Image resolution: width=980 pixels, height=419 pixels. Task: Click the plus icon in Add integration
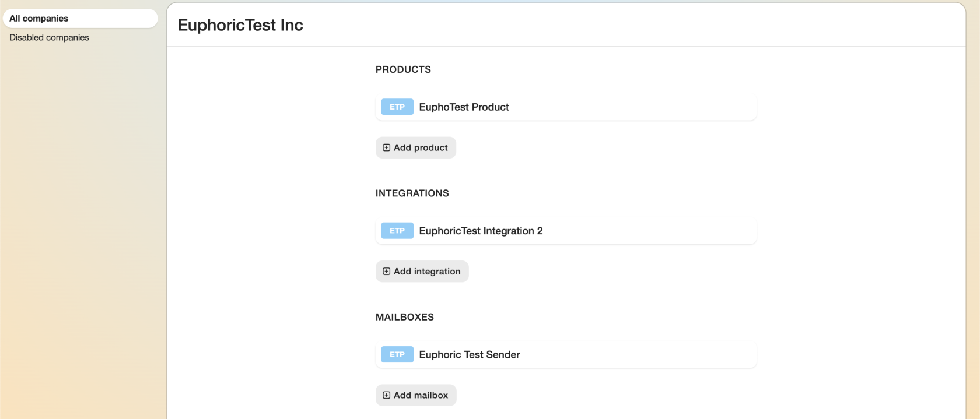[x=386, y=272]
